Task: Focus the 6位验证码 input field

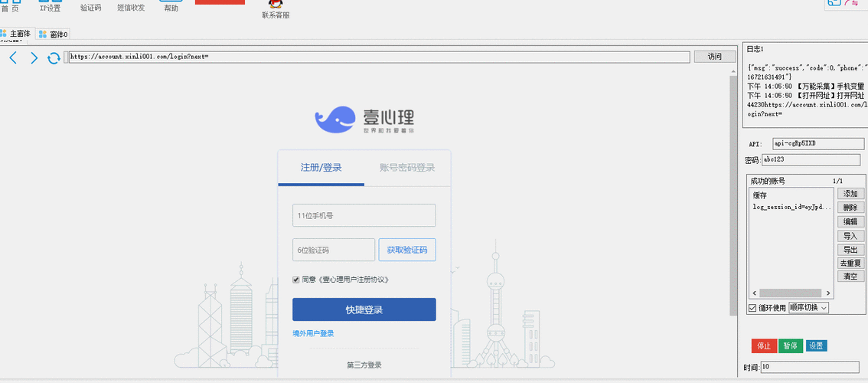Action: [x=334, y=250]
